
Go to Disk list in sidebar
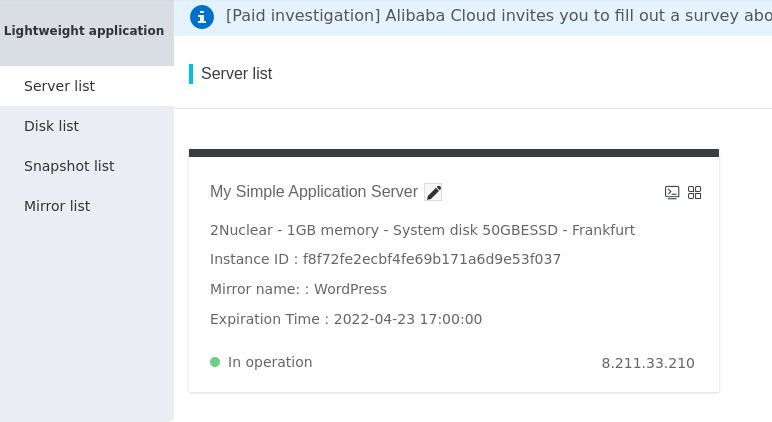51,126
